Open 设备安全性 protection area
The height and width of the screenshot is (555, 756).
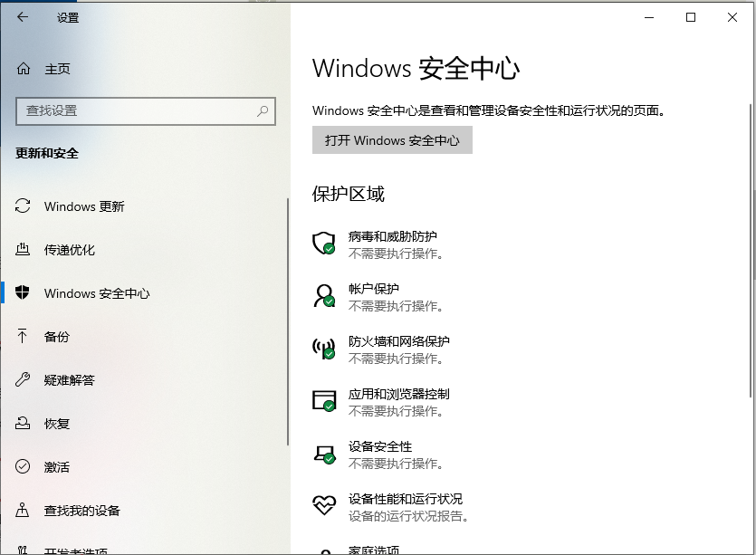coord(378,455)
